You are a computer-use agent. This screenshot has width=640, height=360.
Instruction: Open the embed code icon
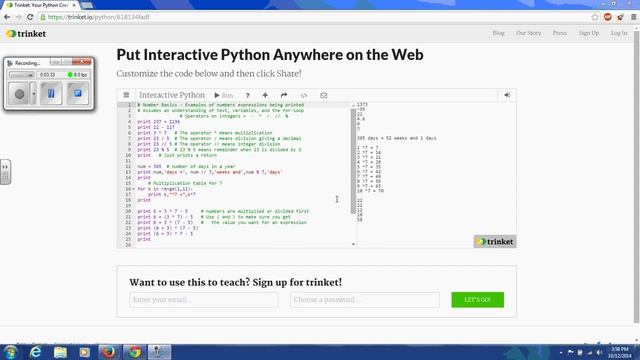pos(304,95)
